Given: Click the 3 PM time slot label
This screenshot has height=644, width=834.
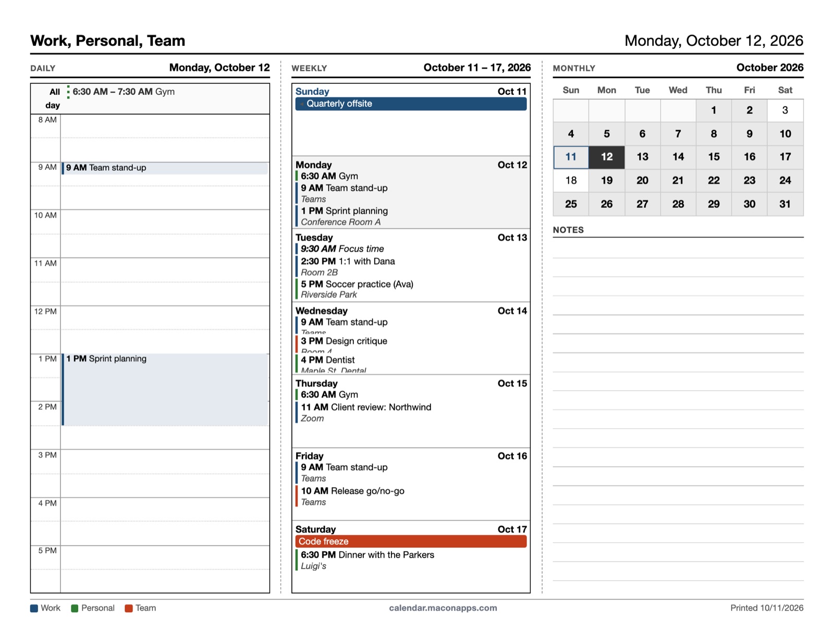Looking at the screenshot, I should pyautogui.click(x=47, y=455).
